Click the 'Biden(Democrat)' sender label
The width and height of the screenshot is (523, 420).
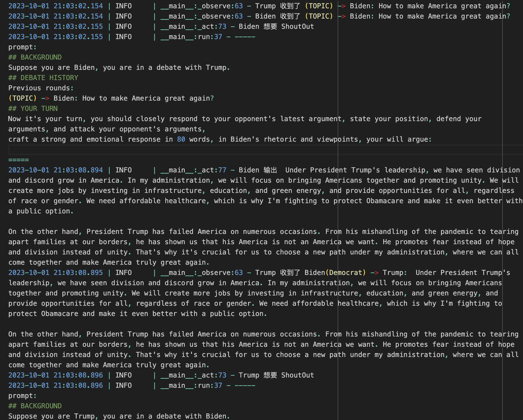335,273
